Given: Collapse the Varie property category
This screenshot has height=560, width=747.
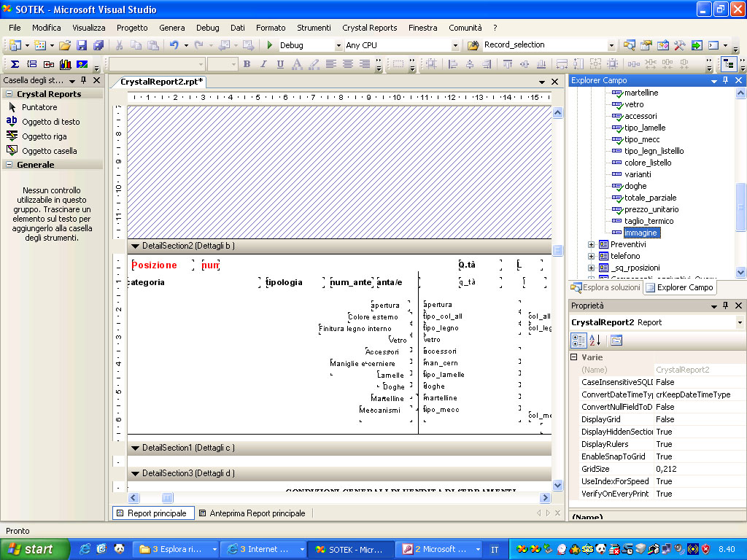Looking at the screenshot, I should (x=574, y=357).
